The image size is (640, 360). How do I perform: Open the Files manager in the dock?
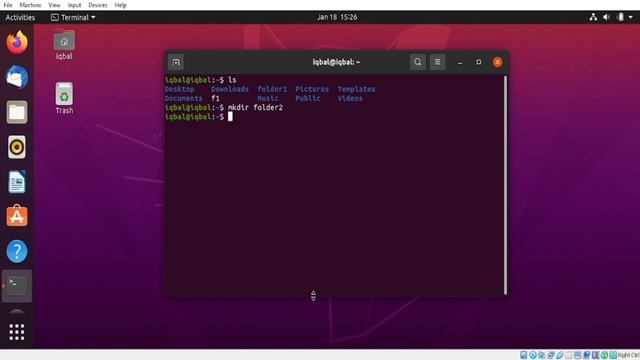[17, 112]
